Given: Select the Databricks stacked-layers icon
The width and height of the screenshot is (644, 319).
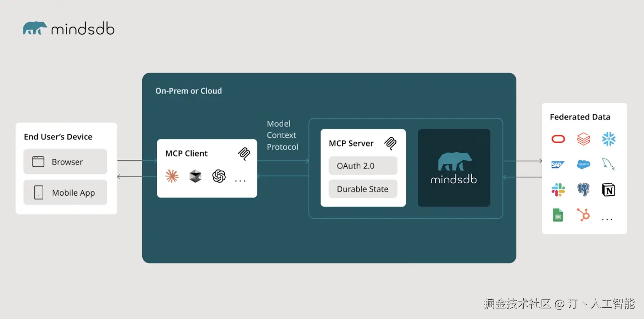Looking at the screenshot, I should coord(583,139).
